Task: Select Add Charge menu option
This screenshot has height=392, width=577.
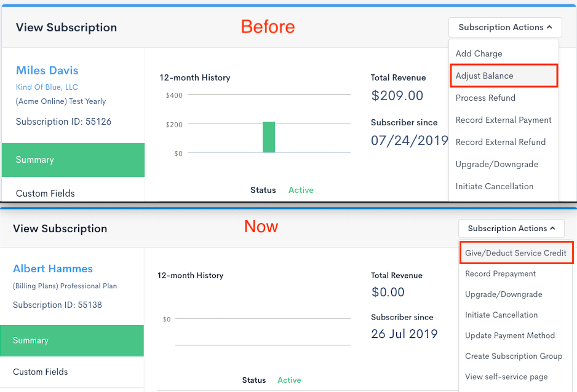Action: pyautogui.click(x=479, y=54)
